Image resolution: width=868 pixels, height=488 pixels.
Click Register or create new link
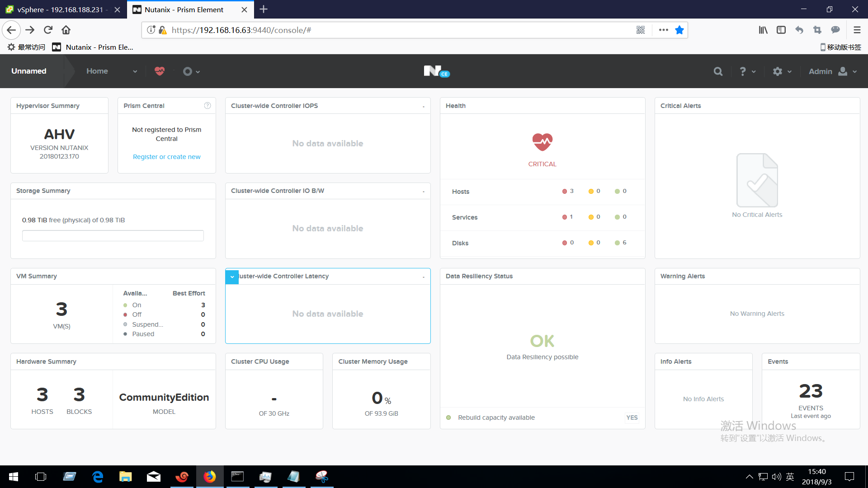point(166,157)
